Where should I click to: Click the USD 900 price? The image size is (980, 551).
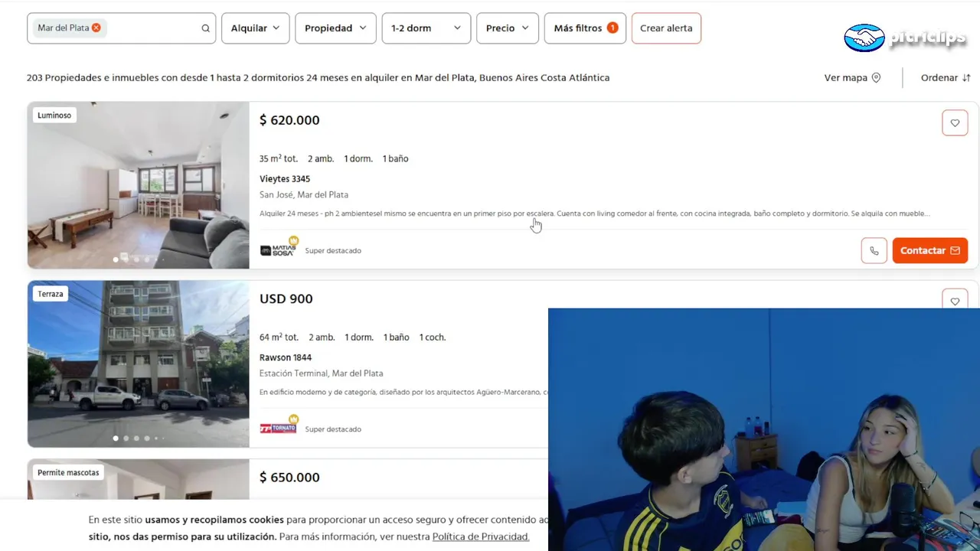click(286, 298)
